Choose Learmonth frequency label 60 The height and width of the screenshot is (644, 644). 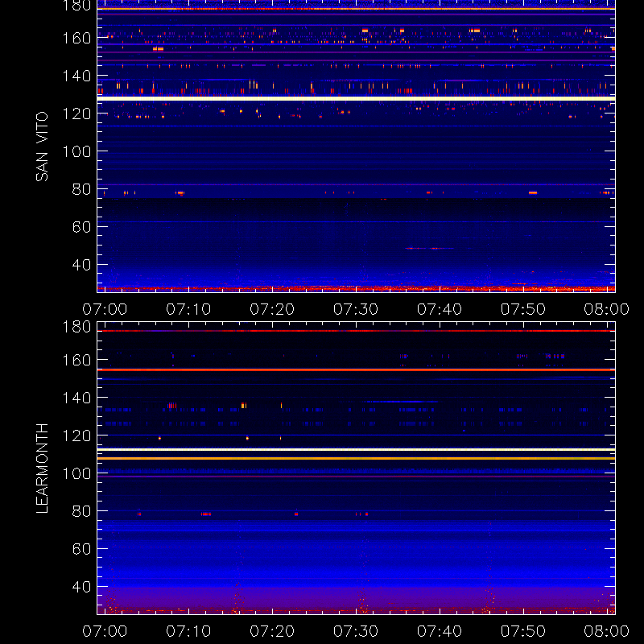click(x=82, y=549)
